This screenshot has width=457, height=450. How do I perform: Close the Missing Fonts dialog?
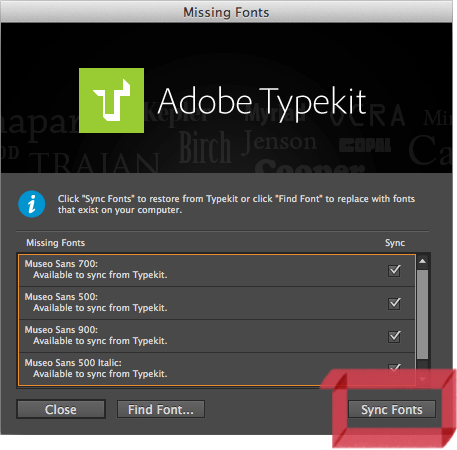[61, 409]
